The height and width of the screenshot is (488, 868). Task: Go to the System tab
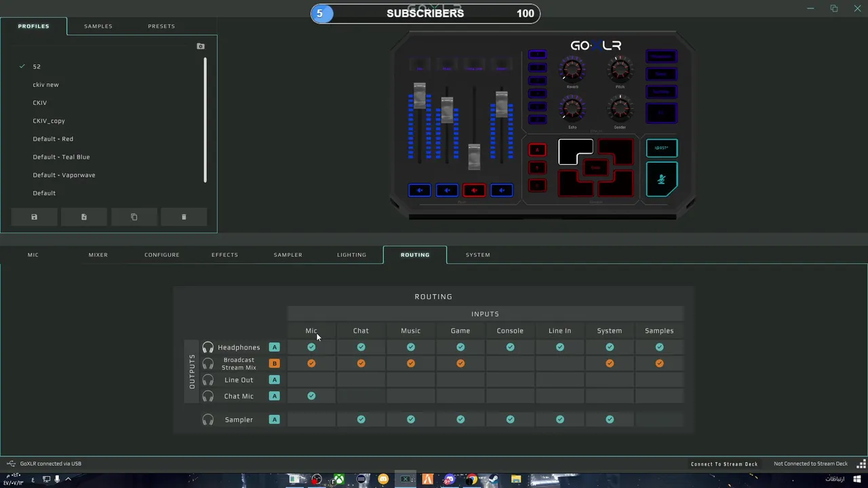(478, 255)
